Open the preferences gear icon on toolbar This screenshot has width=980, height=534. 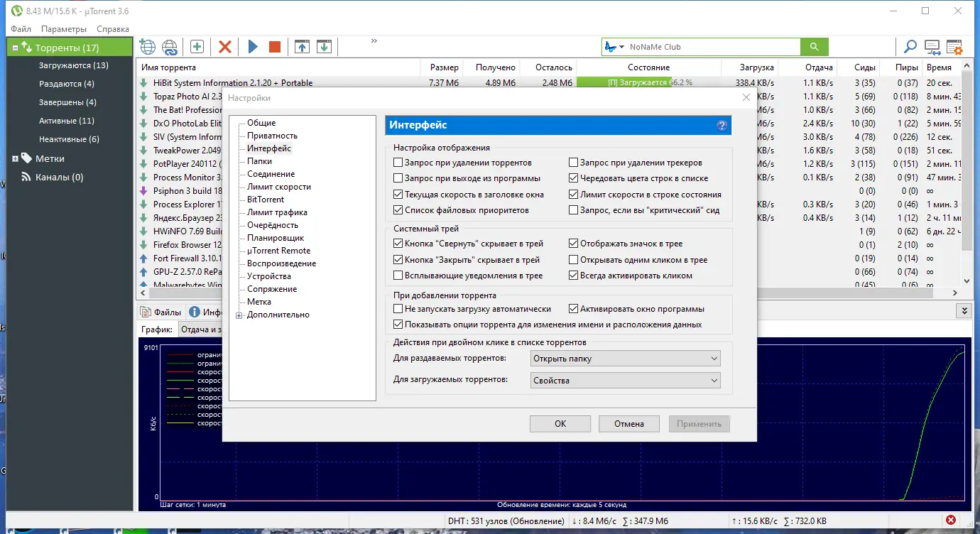click(956, 46)
